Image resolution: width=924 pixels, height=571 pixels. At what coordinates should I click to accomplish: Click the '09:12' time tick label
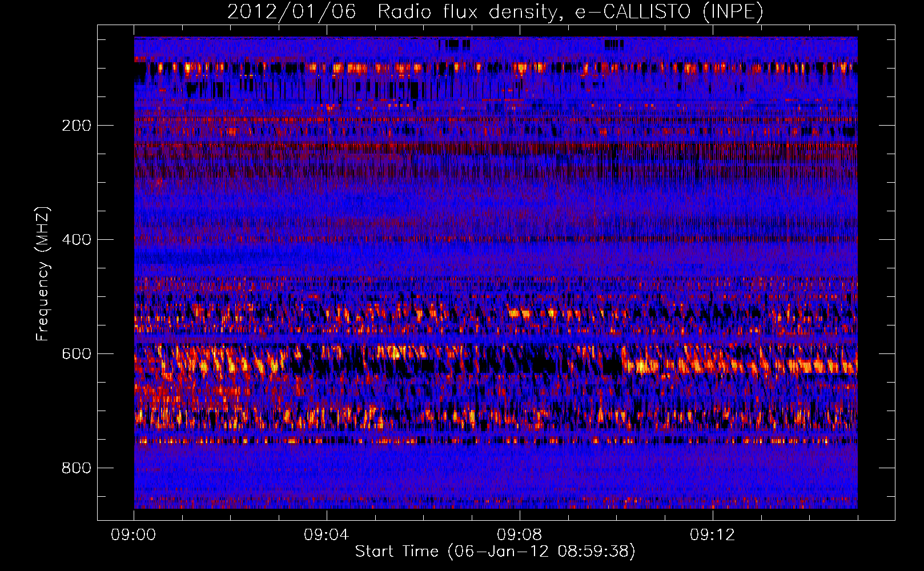point(713,535)
